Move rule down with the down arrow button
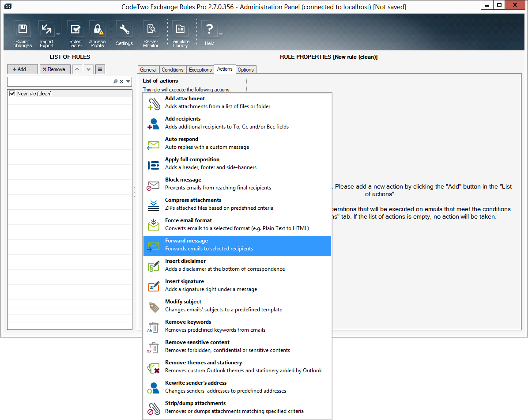 click(x=89, y=69)
